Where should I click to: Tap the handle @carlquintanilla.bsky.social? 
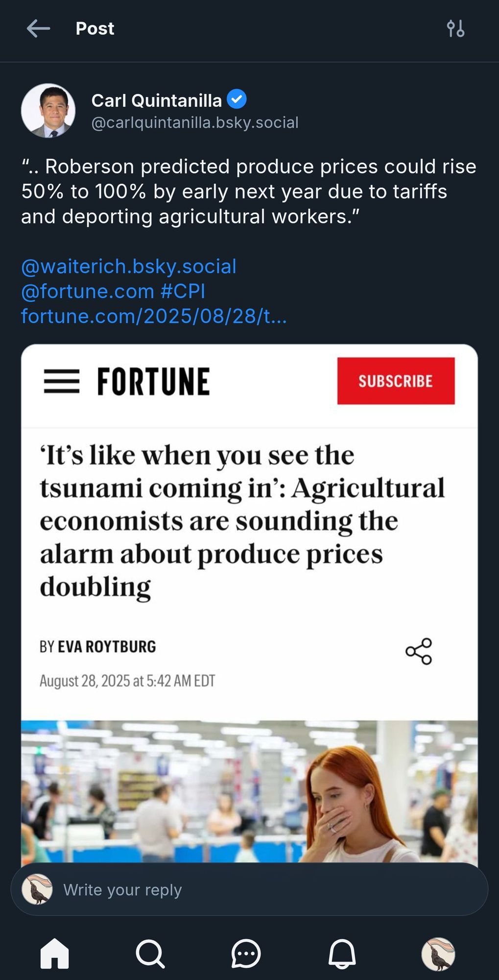195,122
